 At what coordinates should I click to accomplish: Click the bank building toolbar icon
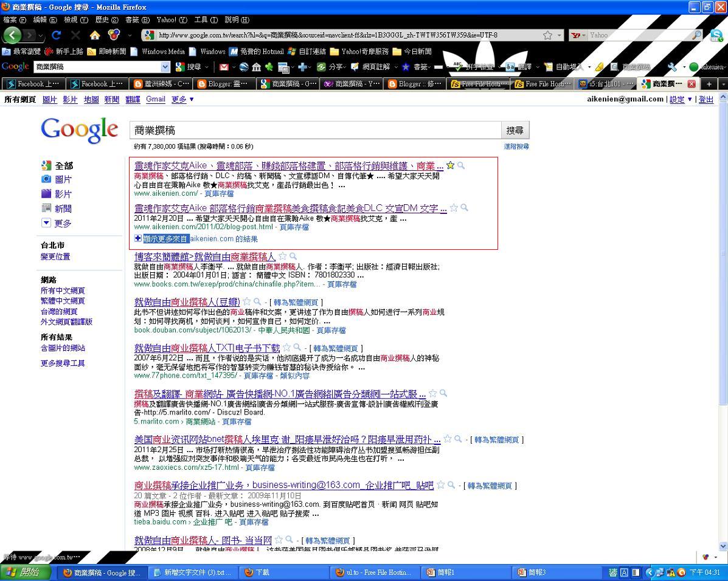click(x=256, y=67)
